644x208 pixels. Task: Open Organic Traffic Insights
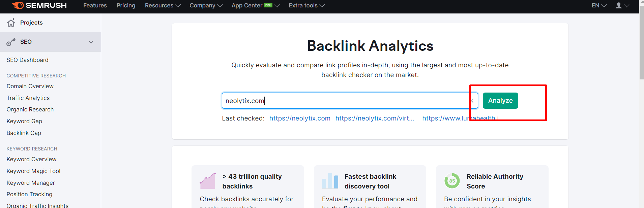[x=37, y=205]
